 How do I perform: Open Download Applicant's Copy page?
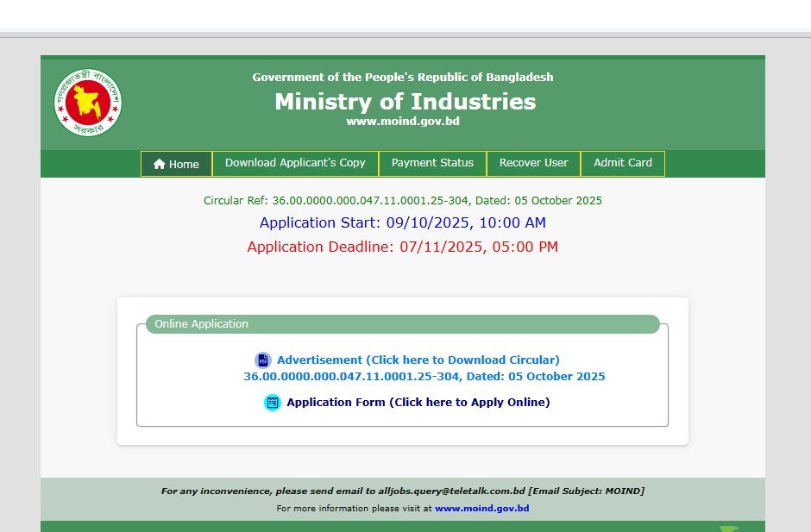[x=295, y=163]
